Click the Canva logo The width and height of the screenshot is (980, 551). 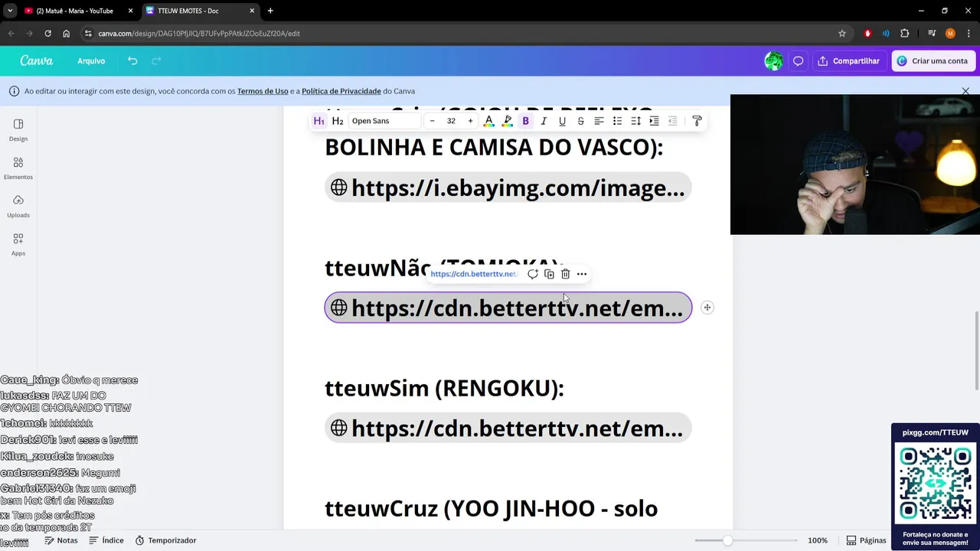36,61
